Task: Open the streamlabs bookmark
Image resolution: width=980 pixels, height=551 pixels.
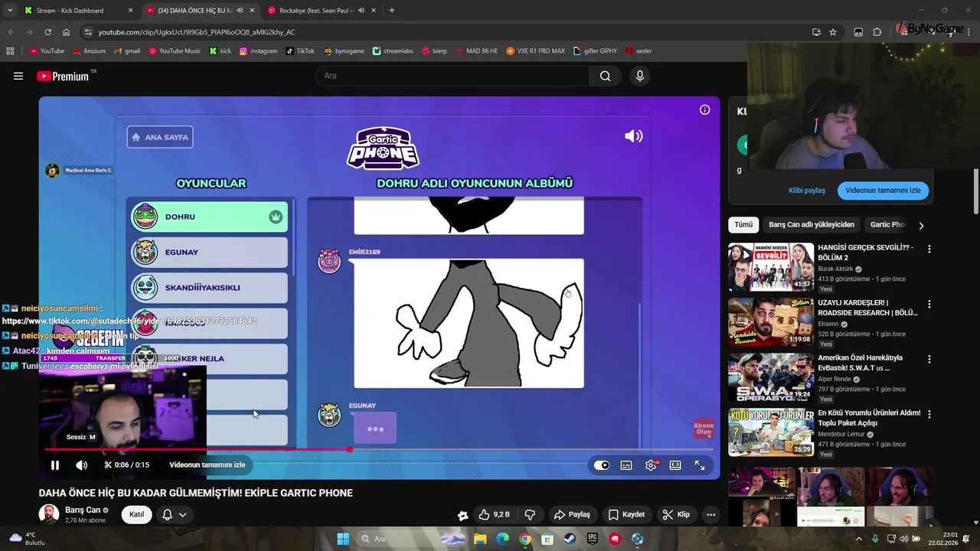Action: pos(393,51)
